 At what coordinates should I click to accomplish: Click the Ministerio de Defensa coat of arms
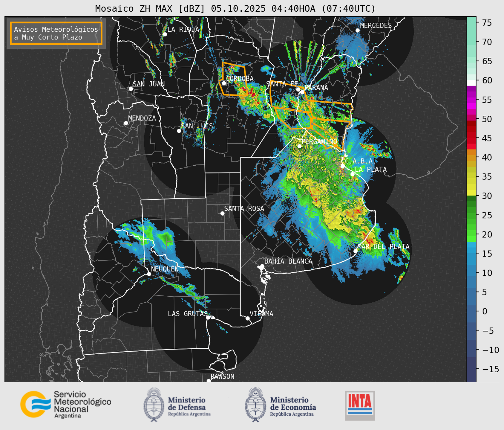[154, 405]
